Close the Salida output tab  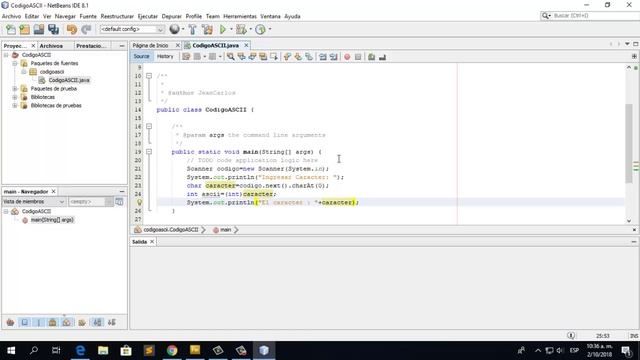click(x=152, y=242)
